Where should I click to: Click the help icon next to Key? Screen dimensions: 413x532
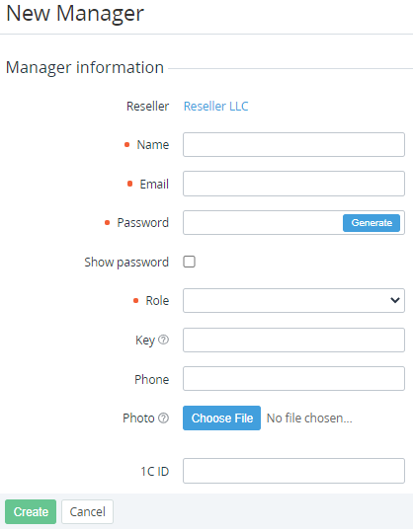pyautogui.click(x=163, y=340)
